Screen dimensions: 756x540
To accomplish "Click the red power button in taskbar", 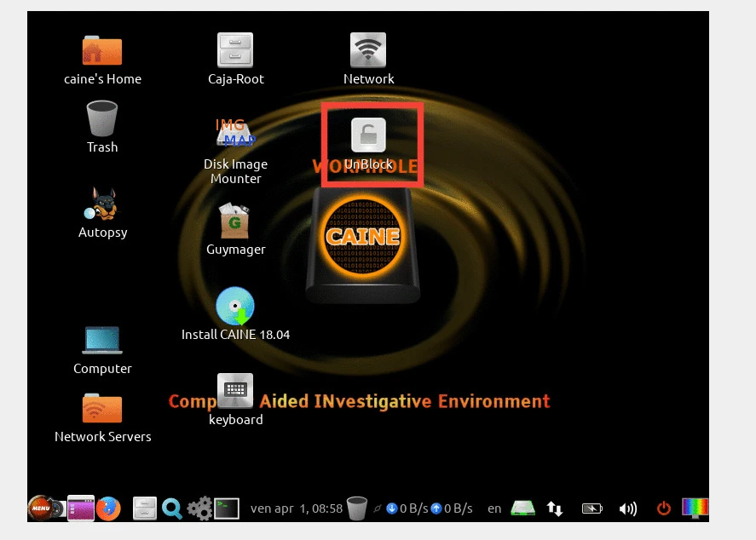I will pos(664,508).
